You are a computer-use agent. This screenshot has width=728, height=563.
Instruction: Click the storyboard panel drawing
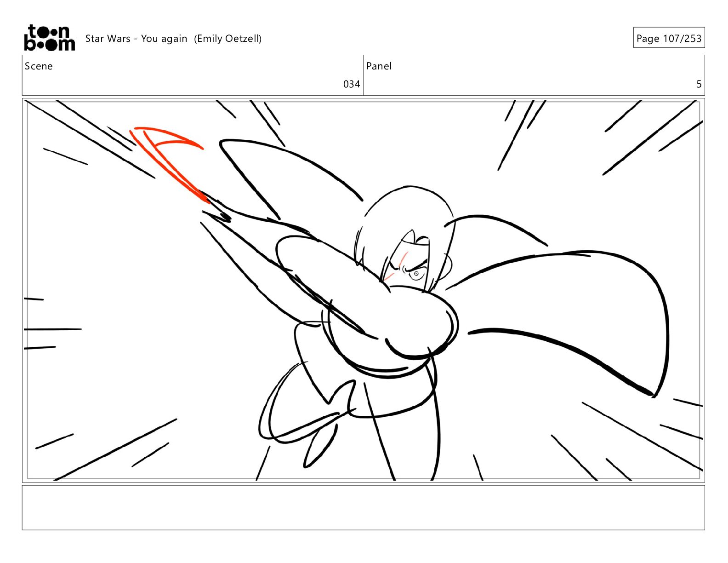pos(363,290)
